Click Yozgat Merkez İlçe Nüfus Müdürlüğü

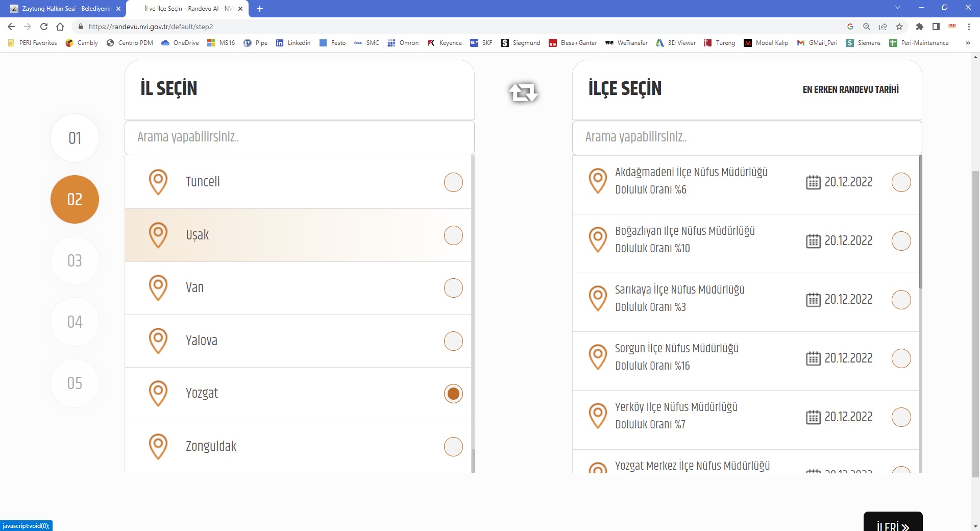click(x=692, y=466)
